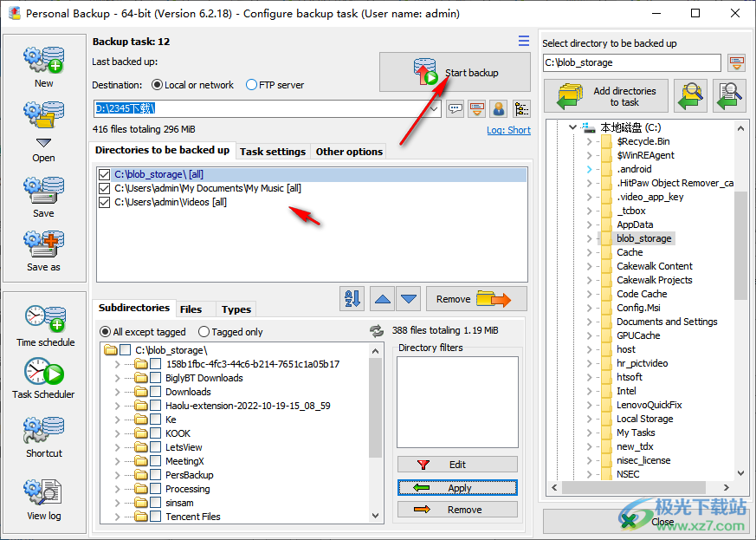Tag the KOOK subdirectory checkbox
This screenshot has height=540, width=756.
155,433
